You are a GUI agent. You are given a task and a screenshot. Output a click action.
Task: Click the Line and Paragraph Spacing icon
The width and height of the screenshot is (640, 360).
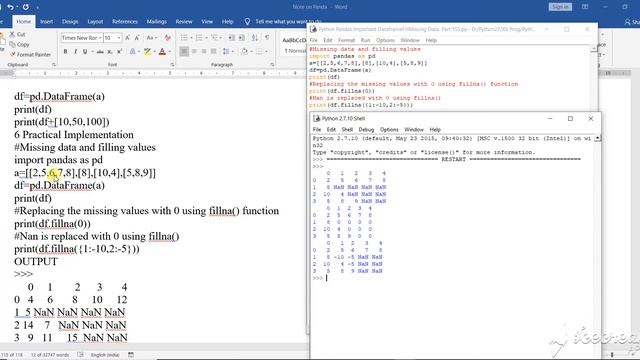point(226,51)
